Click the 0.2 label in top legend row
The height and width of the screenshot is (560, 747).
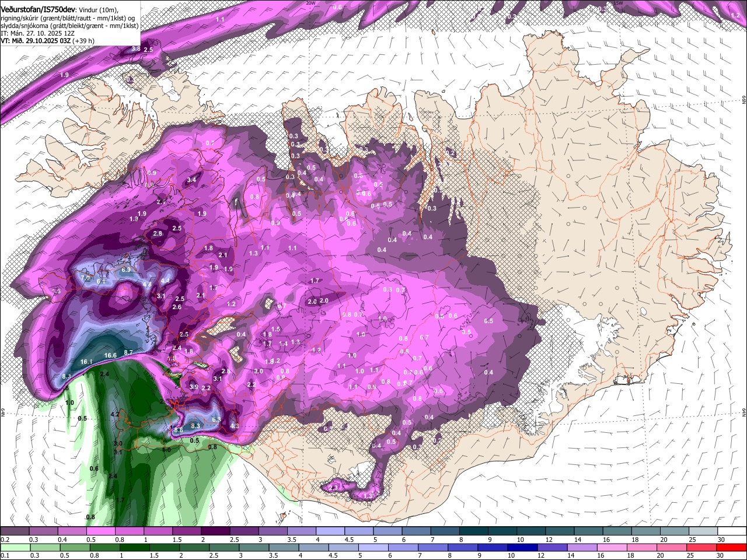click(x=5, y=540)
